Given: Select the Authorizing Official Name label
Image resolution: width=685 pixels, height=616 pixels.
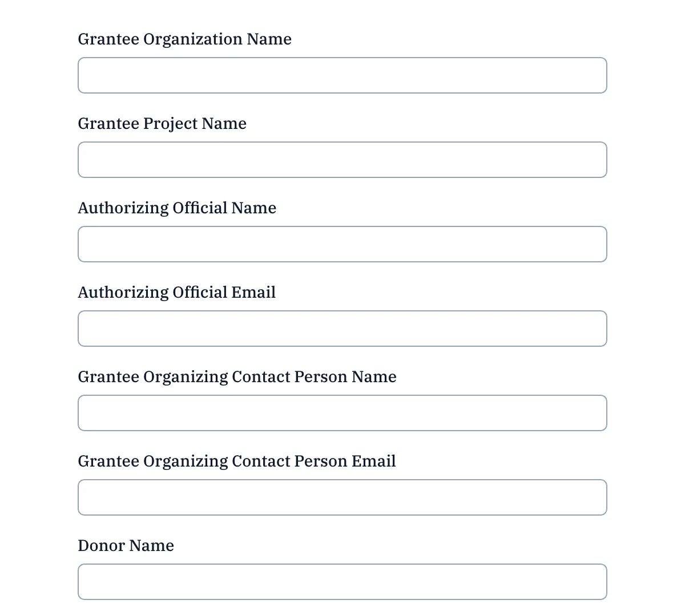Looking at the screenshot, I should point(177,208).
